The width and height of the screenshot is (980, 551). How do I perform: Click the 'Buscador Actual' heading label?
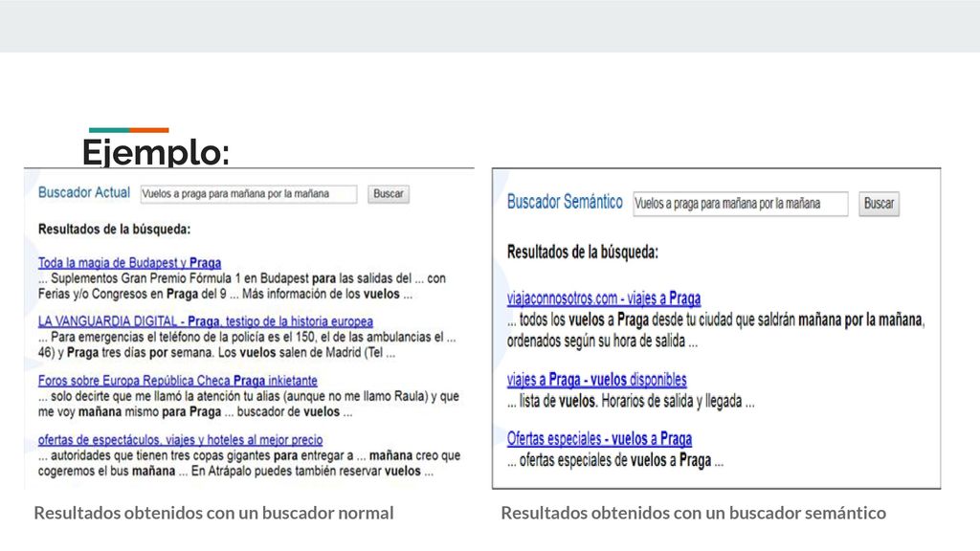[84, 192]
